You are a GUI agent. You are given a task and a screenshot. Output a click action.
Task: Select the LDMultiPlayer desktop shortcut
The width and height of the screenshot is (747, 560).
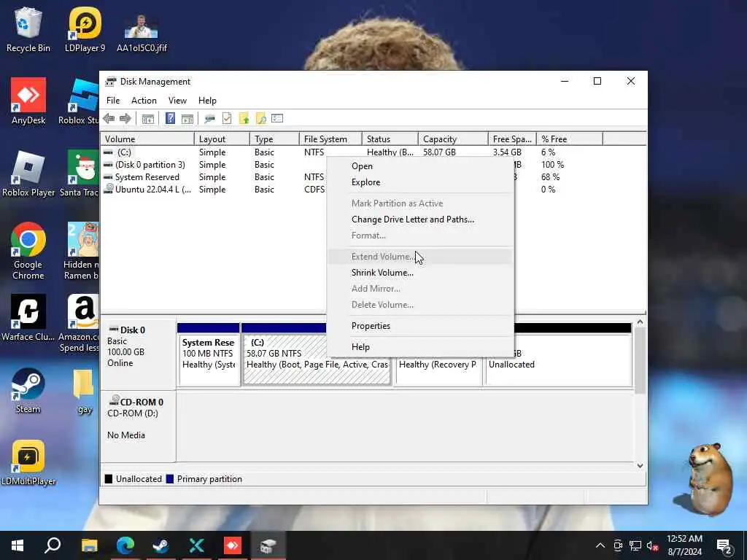coord(28,463)
